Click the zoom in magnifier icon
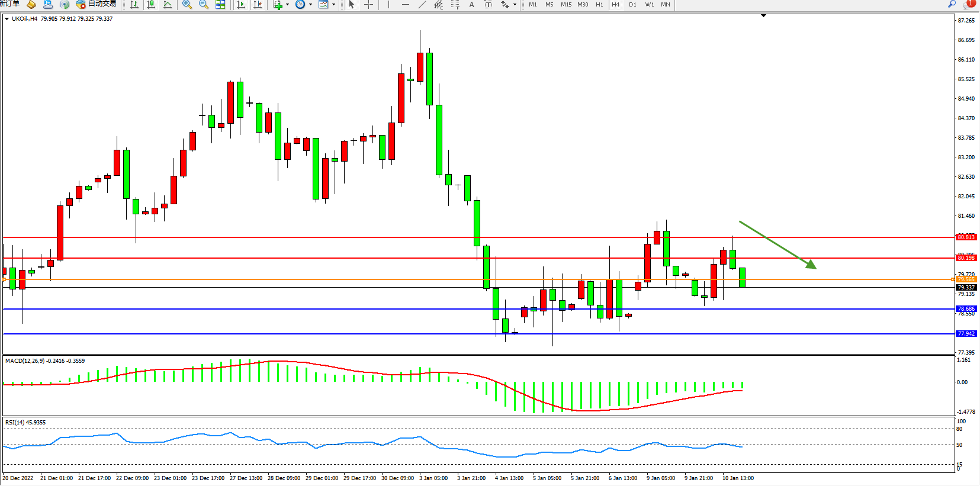 [187, 5]
